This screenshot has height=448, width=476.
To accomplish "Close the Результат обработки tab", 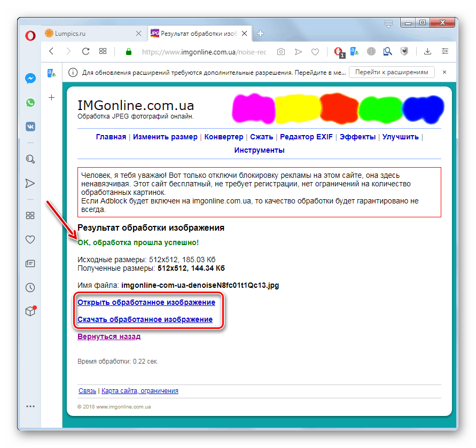I will click(x=244, y=34).
